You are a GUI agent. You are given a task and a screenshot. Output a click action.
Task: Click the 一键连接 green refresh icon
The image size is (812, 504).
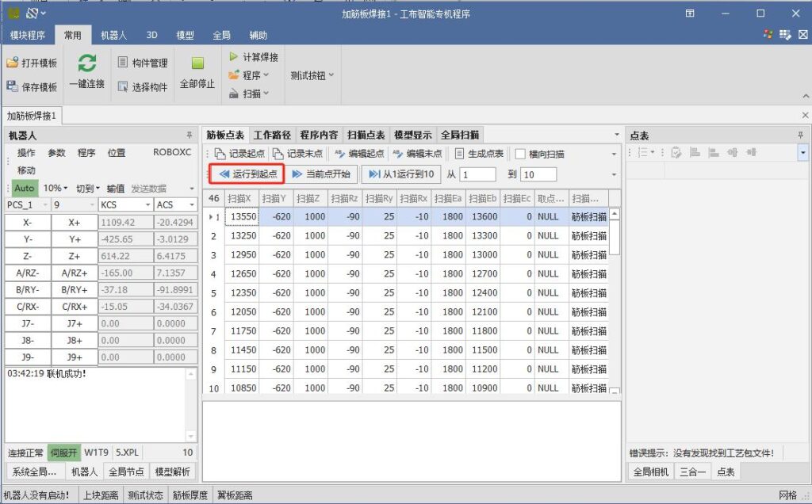87,63
